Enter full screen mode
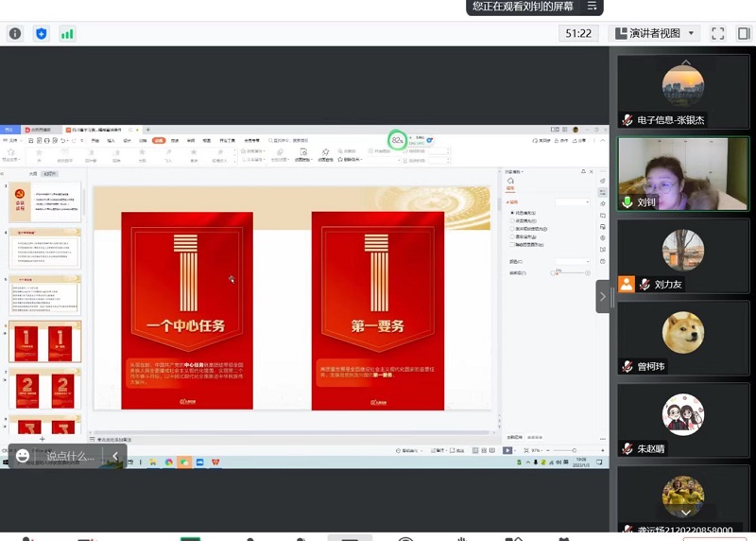The height and width of the screenshot is (541, 756). [718, 33]
